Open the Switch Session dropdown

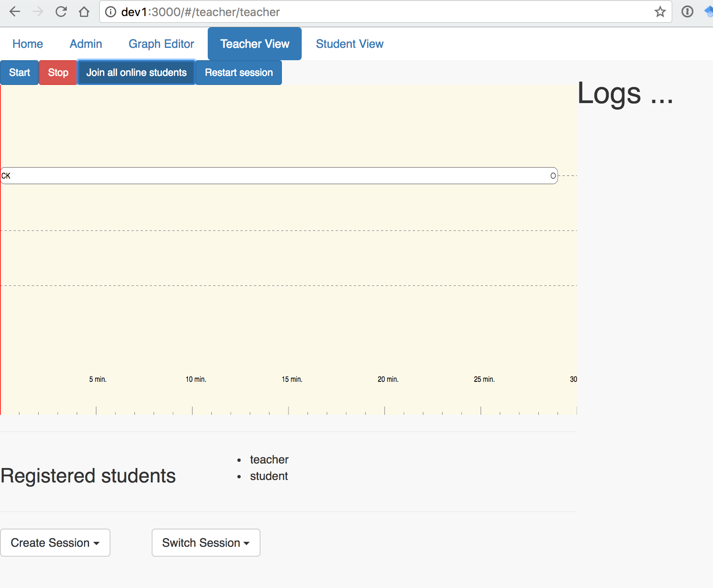click(x=206, y=543)
